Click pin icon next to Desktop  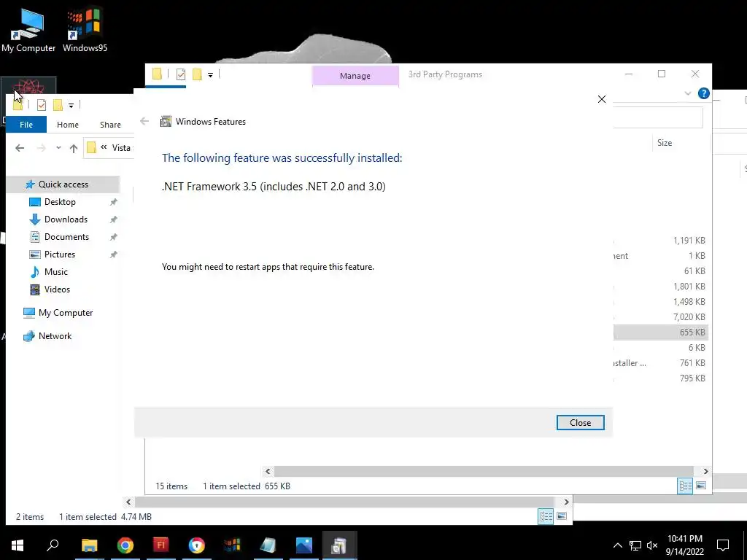click(x=113, y=203)
